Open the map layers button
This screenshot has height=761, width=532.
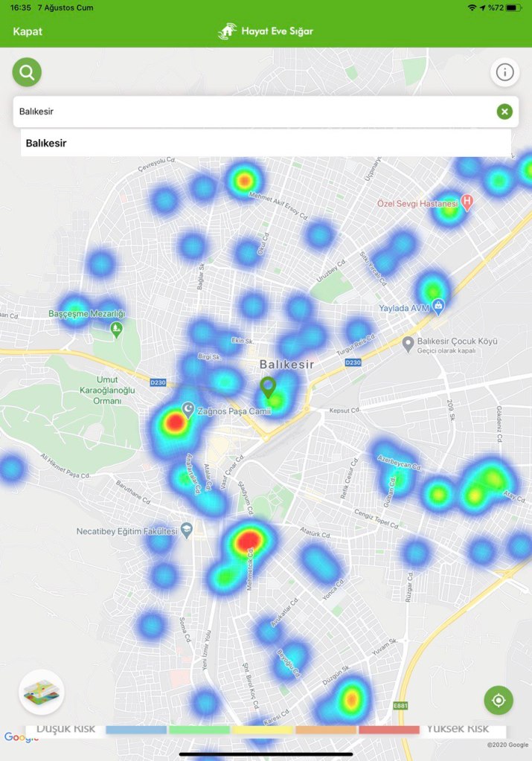click(x=42, y=693)
